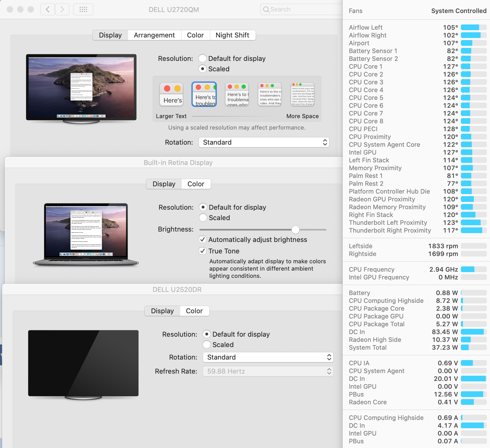Click the CPU PECI sensor row
The image size is (490, 448).
coord(418,129)
